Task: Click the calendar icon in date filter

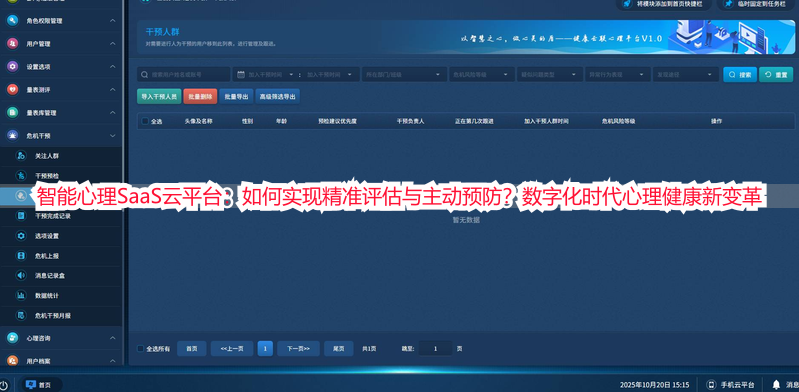Action: click(x=241, y=74)
